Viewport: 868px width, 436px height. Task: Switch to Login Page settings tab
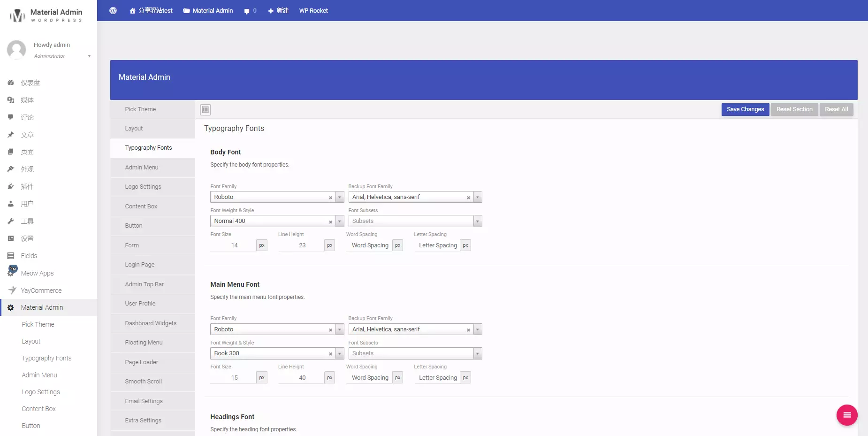152,265
